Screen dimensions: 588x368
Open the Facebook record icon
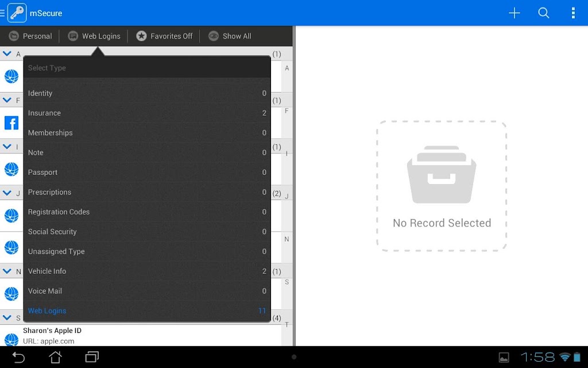coord(11,123)
